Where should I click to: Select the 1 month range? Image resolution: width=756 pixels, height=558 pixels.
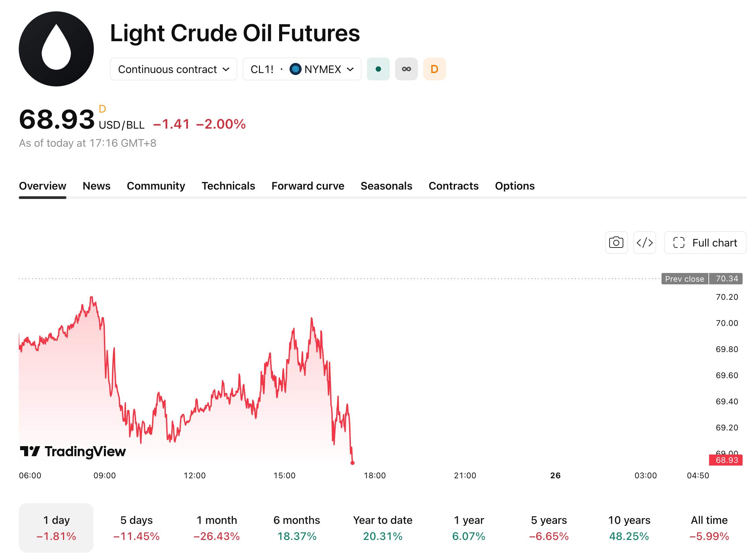click(217, 529)
